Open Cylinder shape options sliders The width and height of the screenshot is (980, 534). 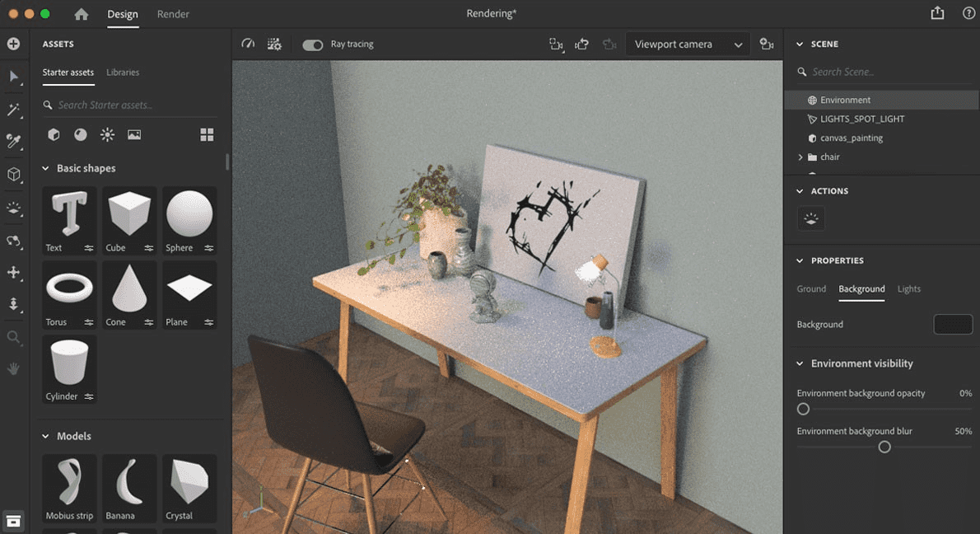click(89, 396)
